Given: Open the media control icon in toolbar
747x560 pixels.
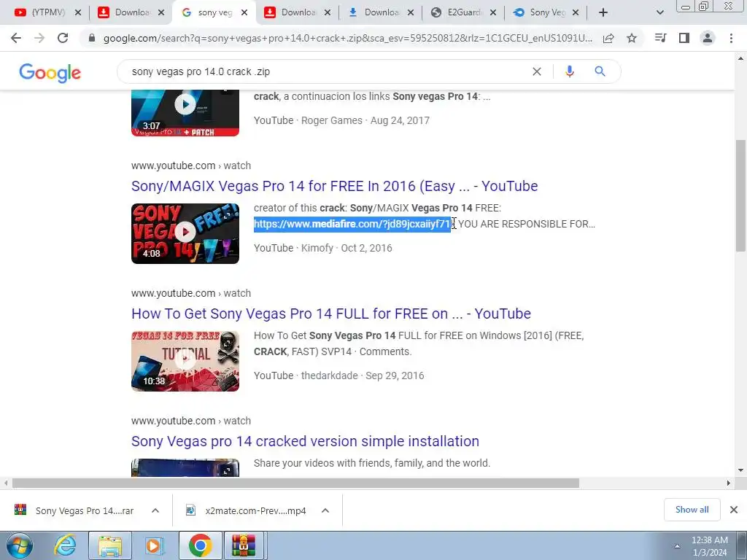Looking at the screenshot, I should 660,38.
